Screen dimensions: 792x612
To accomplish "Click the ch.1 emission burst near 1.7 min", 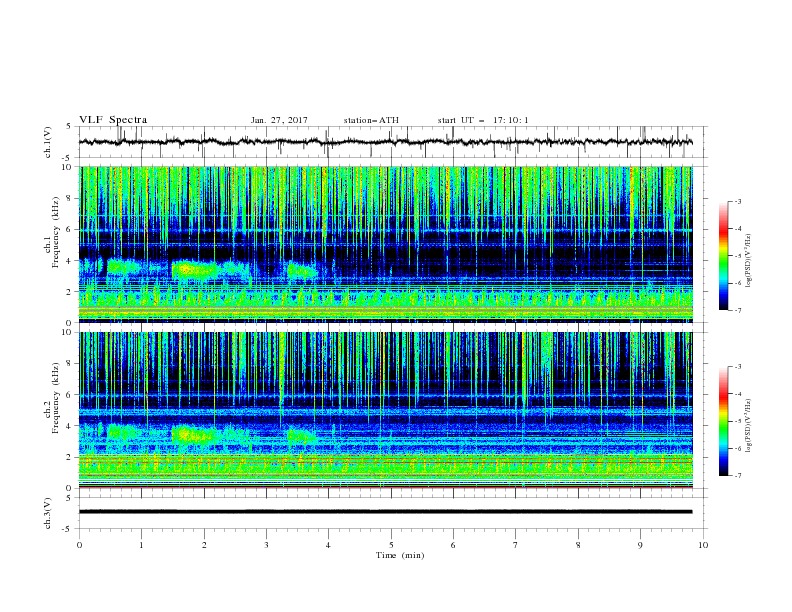I will 196,269.
